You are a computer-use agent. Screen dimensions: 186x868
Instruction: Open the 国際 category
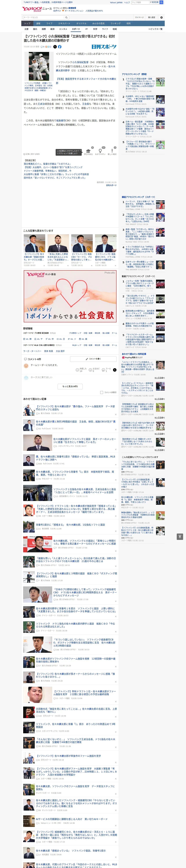[44, 29]
